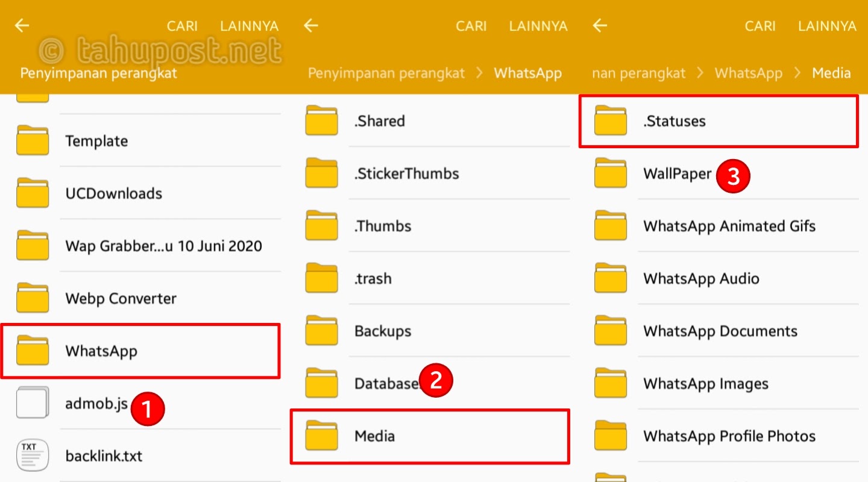Open the .trash folder icon
Screen dimensions: 868x482
321,278
